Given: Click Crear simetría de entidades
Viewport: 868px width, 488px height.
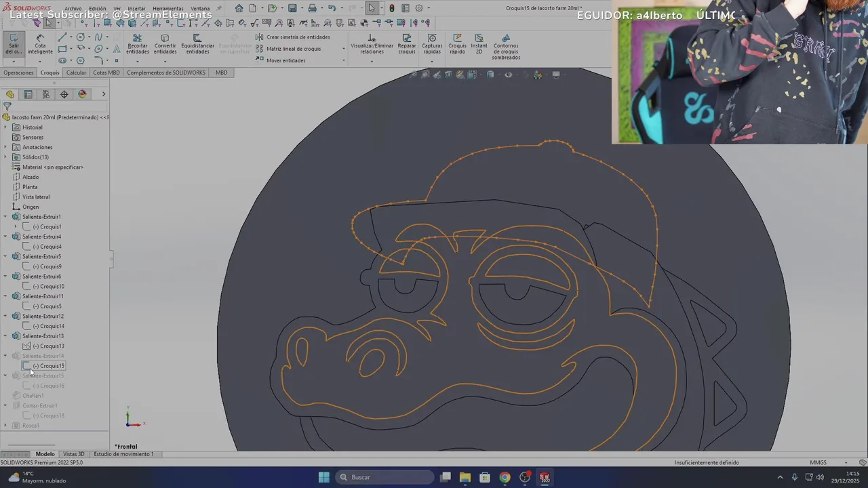Looking at the screenshot, I should (293, 37).
